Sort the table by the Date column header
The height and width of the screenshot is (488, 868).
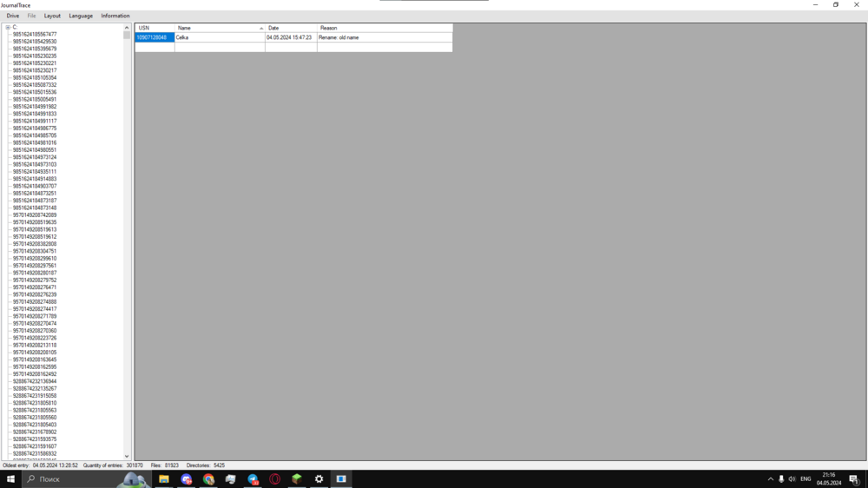(291, 28)
